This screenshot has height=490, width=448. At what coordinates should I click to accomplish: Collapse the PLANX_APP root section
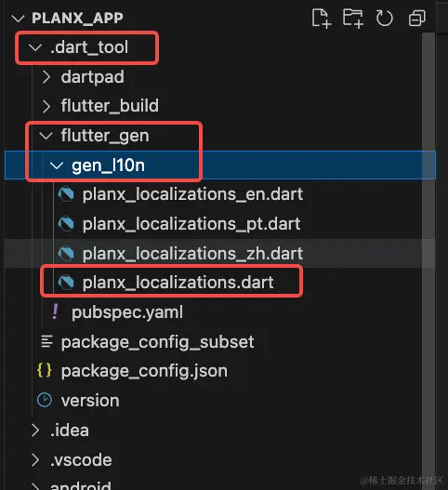[18, 18]
